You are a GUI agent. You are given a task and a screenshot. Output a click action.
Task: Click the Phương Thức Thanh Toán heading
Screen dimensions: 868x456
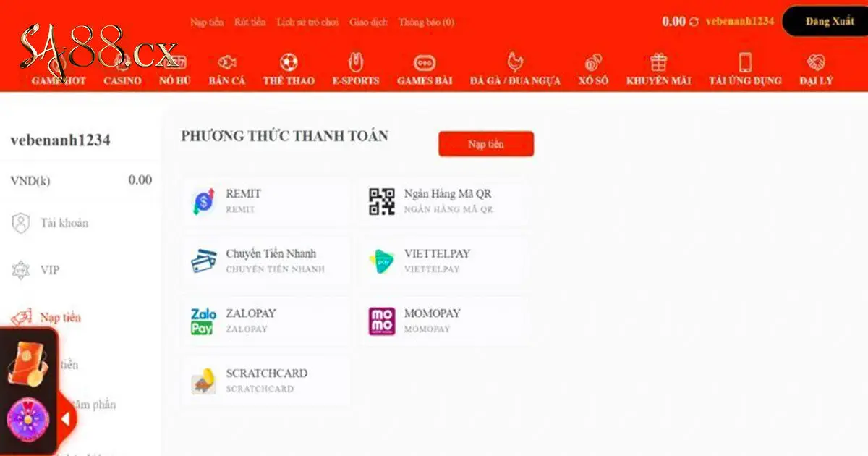[x=284, y=136]
